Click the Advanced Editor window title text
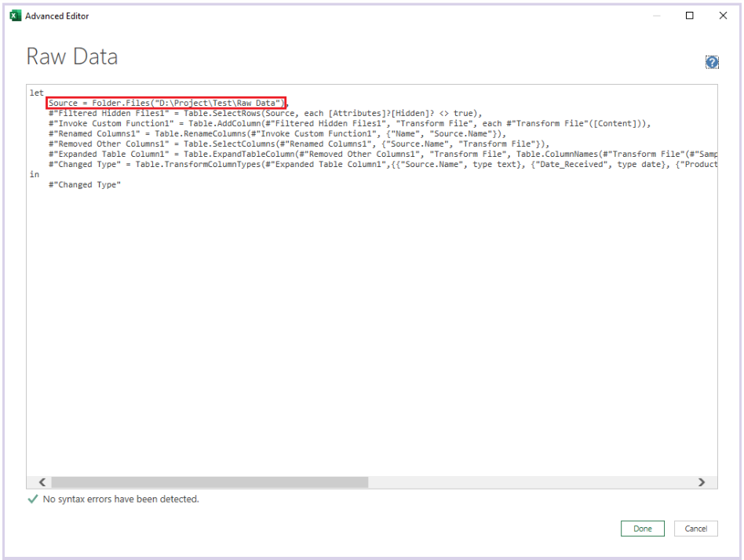Image resolution: width=744 pixels, height=560 pixels. [x=57, y=16]
